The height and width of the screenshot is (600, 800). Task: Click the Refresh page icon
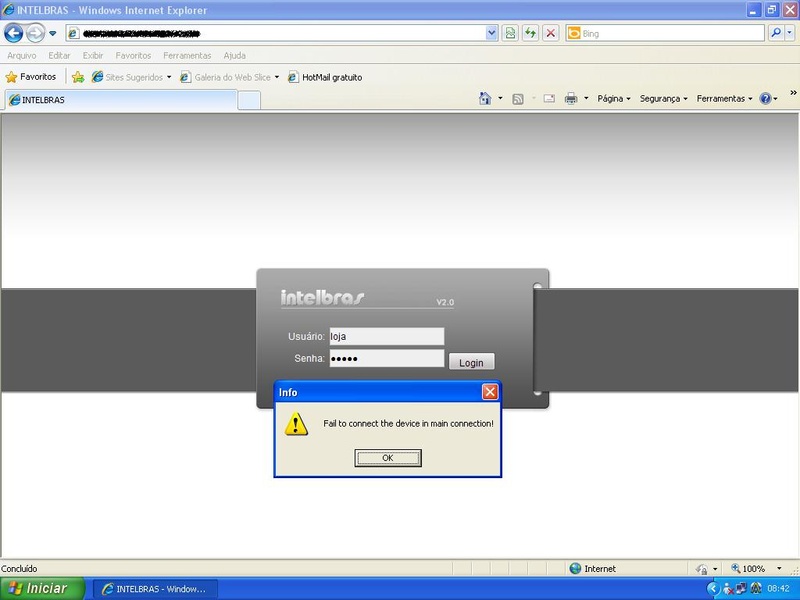click(530, 33)
